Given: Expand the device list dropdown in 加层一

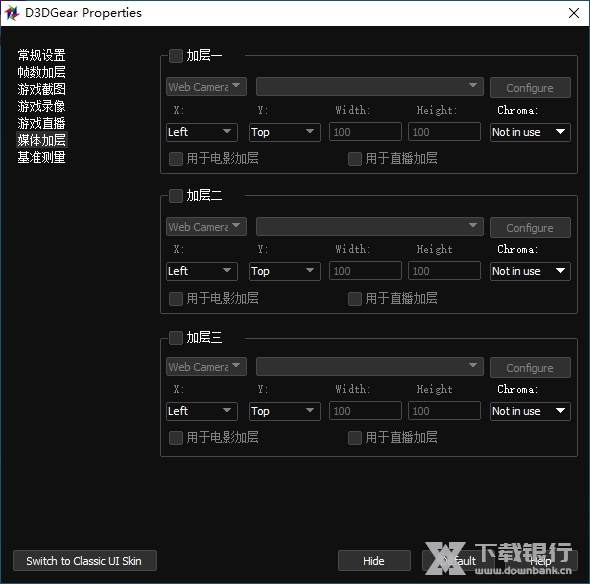Looking at the screenshot, I should click(370, 87).
